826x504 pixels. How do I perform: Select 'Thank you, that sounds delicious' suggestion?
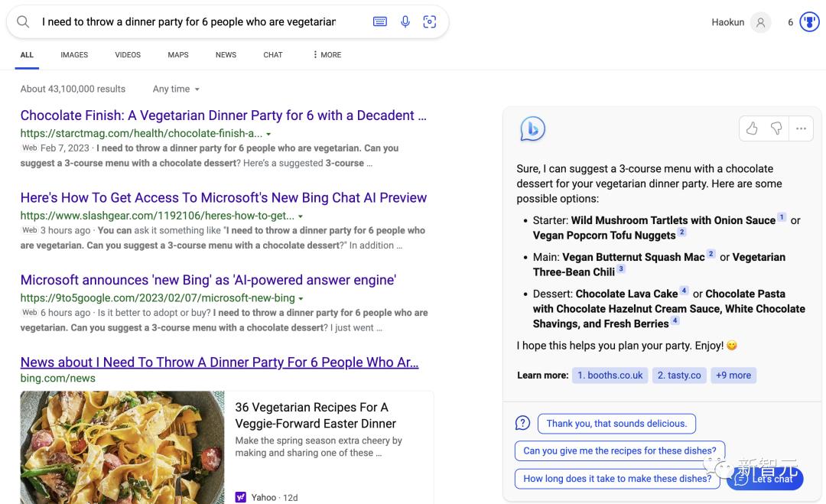(616, 424)
